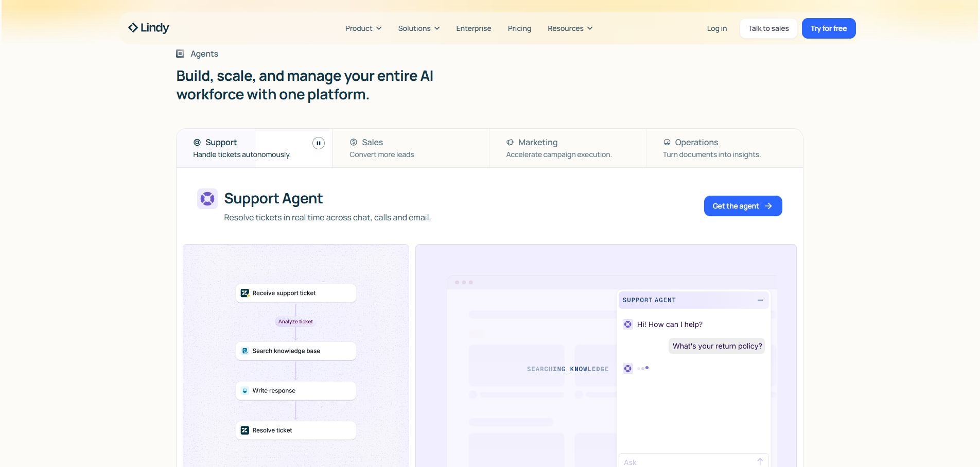Image resolution: width=980 pixels, height=467 pixels.
Task: Open the Resources dropdown
Action: [569, 28]
